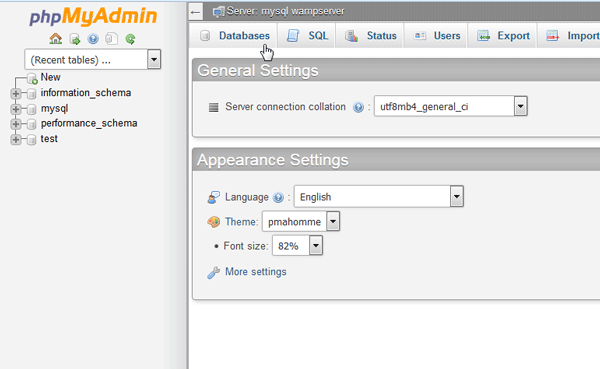Screen dimensions: 600x369
Task: Open the Language dropdown
Action: (378, 196)
